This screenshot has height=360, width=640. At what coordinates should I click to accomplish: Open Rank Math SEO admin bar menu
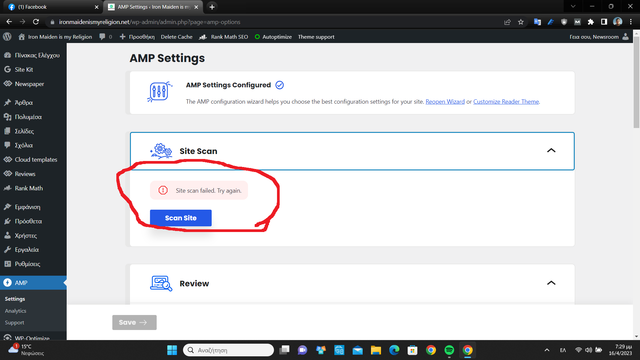223,37
